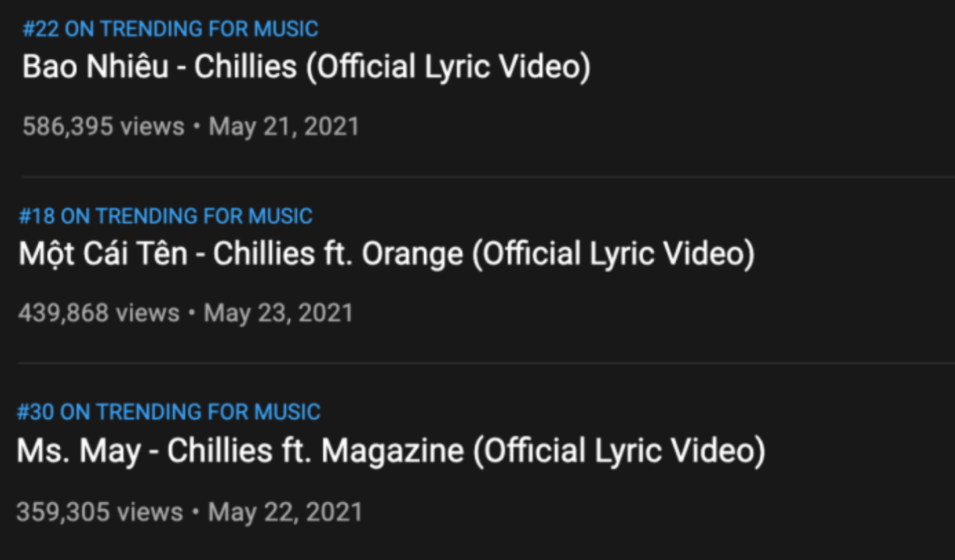Click the 586,395 views count
Screen dimensions: 955x560
(103, 127)
